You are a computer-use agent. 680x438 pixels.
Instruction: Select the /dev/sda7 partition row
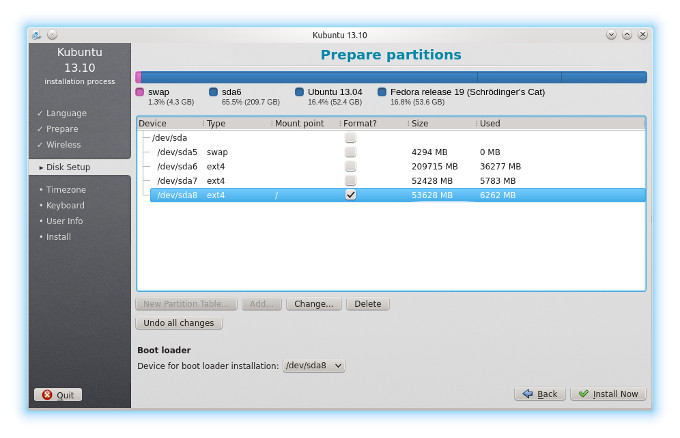coord(398,181)
